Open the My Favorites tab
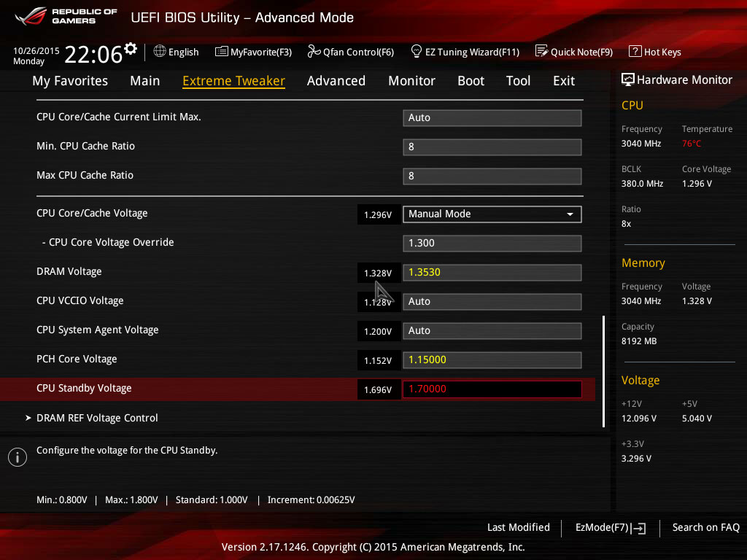This screenshot has width=747, height=560. [70, 81]
